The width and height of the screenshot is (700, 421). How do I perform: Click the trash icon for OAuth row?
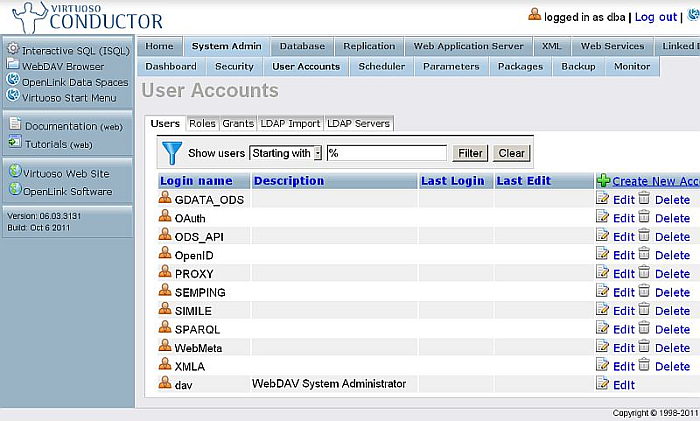click(x=644, y=217)
